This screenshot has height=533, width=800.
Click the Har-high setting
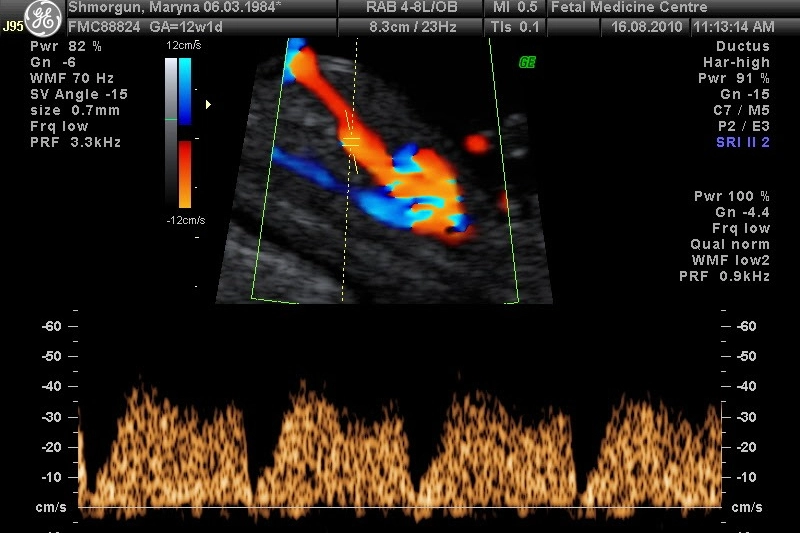pyautogui.click(x=736, y=62)
